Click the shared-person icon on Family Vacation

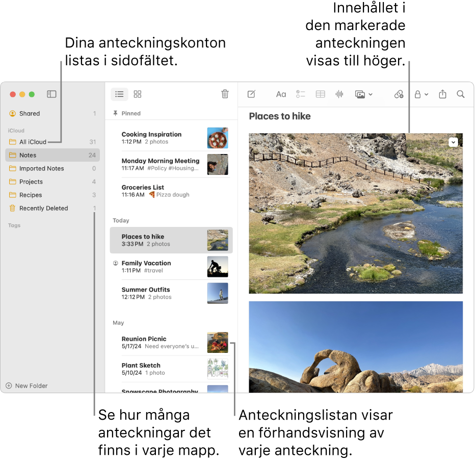(115, 263)
